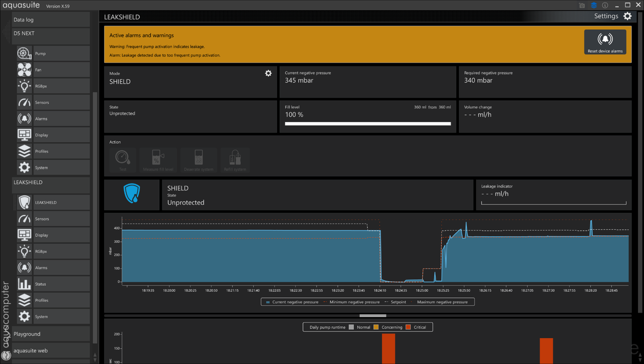Screen dimensions: 644x364
Task: Click the sidebar scroll up arrow
Action: (95, 355)
